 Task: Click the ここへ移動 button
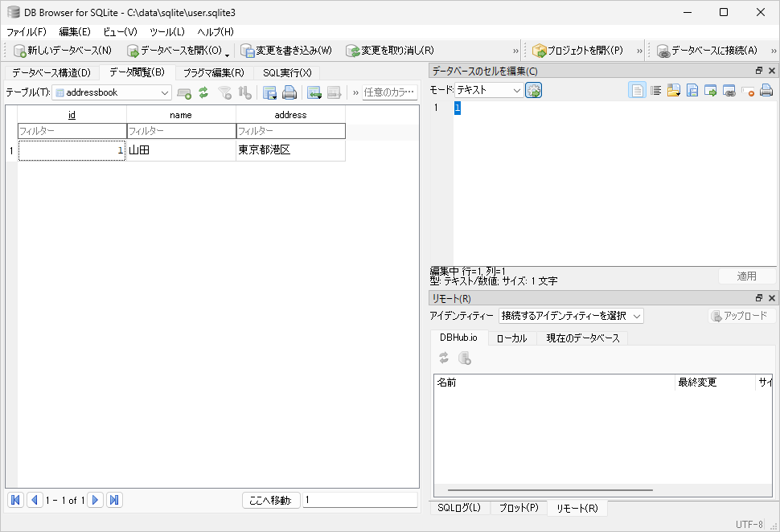tap(270, 501)
